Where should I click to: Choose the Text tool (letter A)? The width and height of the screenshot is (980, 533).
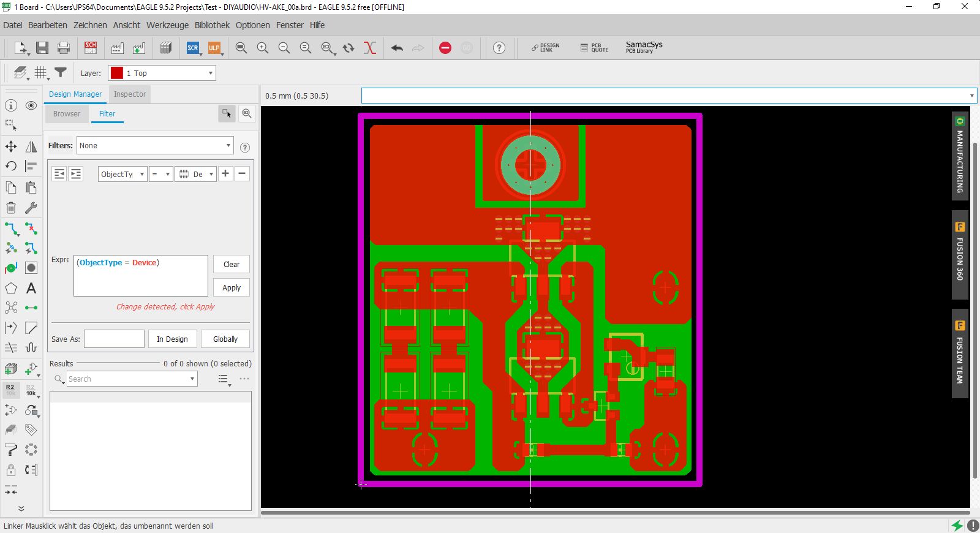click(31, 288)
